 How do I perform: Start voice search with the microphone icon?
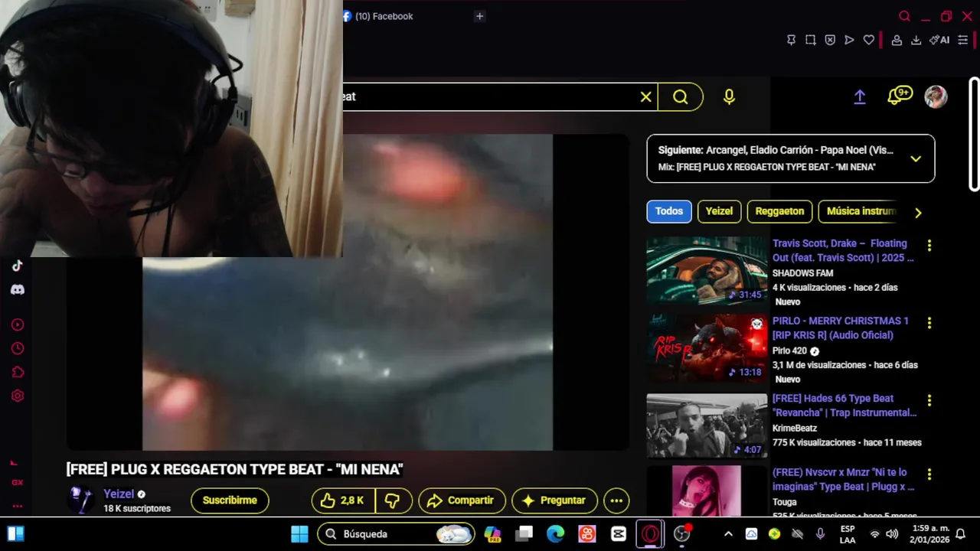(729, 97)
